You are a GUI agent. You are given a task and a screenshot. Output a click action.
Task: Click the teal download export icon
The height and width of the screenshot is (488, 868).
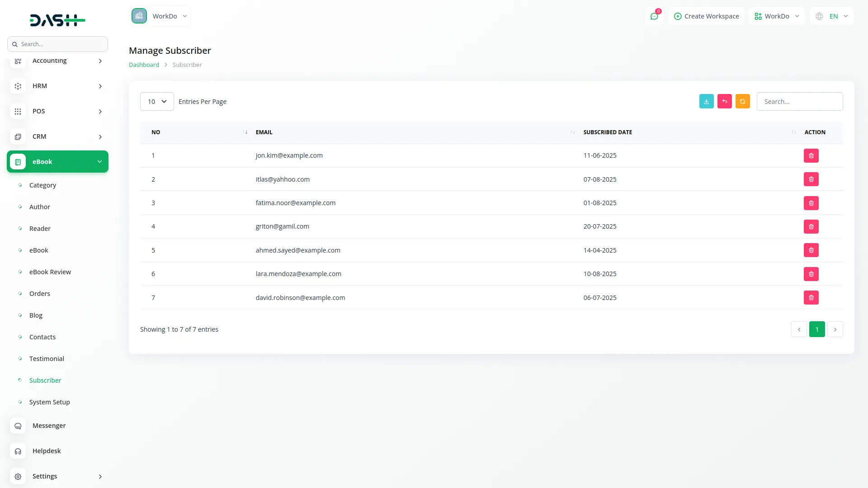(x=706, y=102)
